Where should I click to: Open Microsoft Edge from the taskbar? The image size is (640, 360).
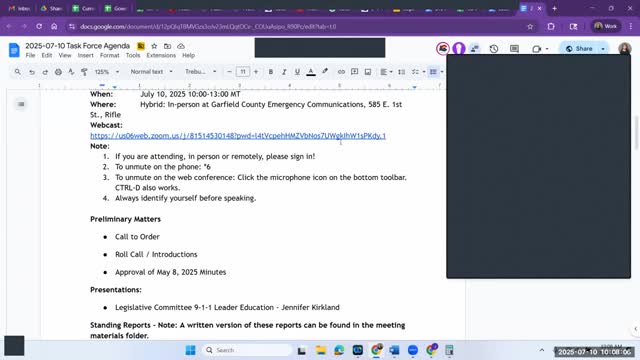[339, 350]
